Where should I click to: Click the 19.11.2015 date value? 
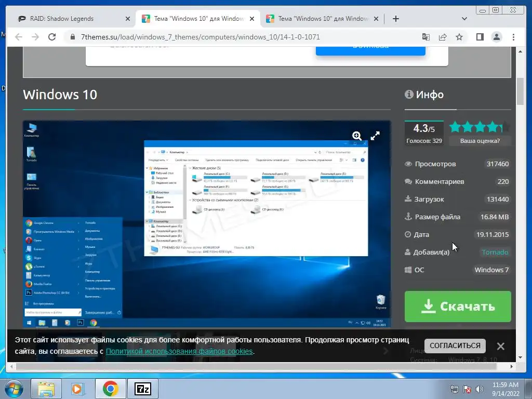493,234
